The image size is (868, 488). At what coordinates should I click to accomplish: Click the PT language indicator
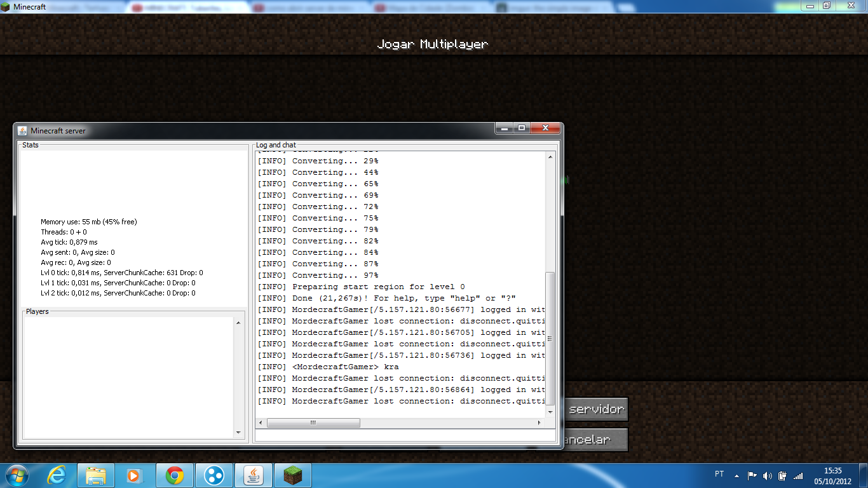pos(719,474)
